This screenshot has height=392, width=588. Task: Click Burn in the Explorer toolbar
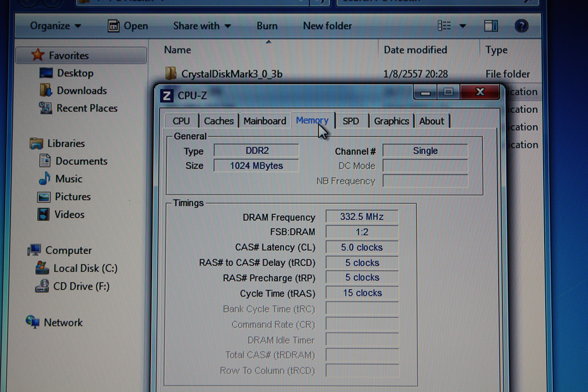pos(267,26)
